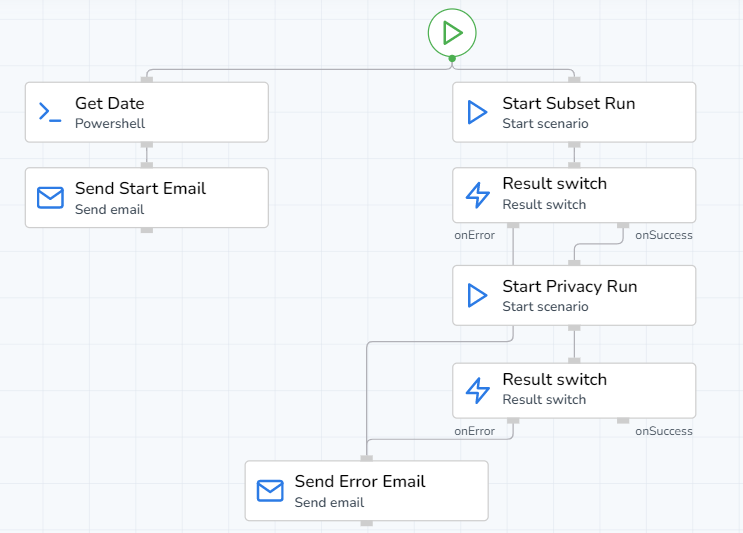Click the play icon on Start Subset Run
The height and width of the screenshot is (533, 743).
(x=478, y=112)
